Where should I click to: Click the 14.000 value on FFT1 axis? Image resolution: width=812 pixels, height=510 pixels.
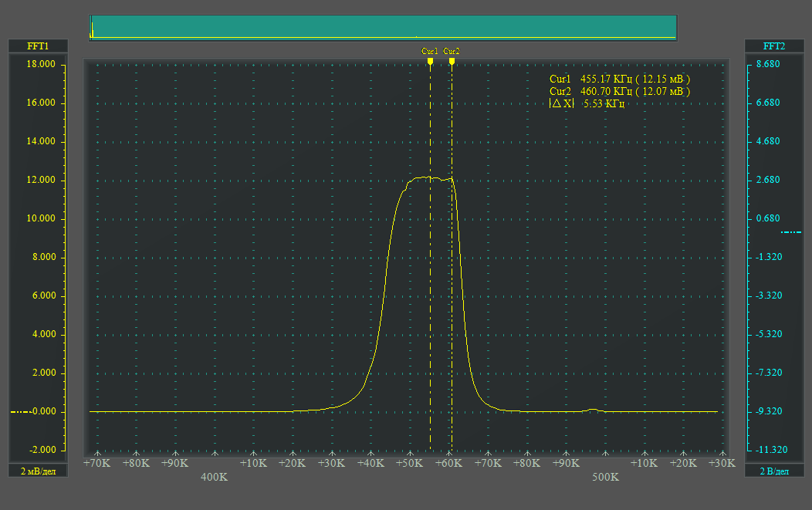point(41,141)
